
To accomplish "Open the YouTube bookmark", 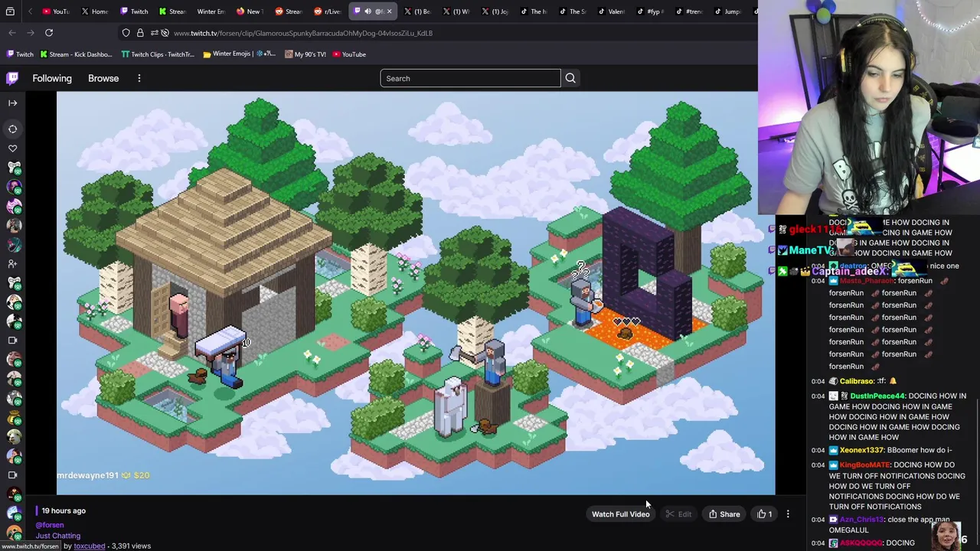I will click(x=348, y=54).
